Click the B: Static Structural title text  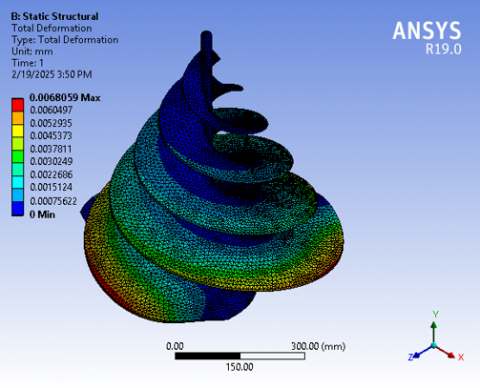pyautogui.click(x=55, y=16)
